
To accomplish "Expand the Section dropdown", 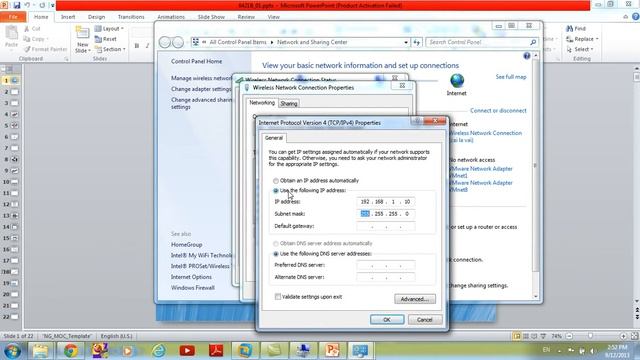I will click(110, 49).
